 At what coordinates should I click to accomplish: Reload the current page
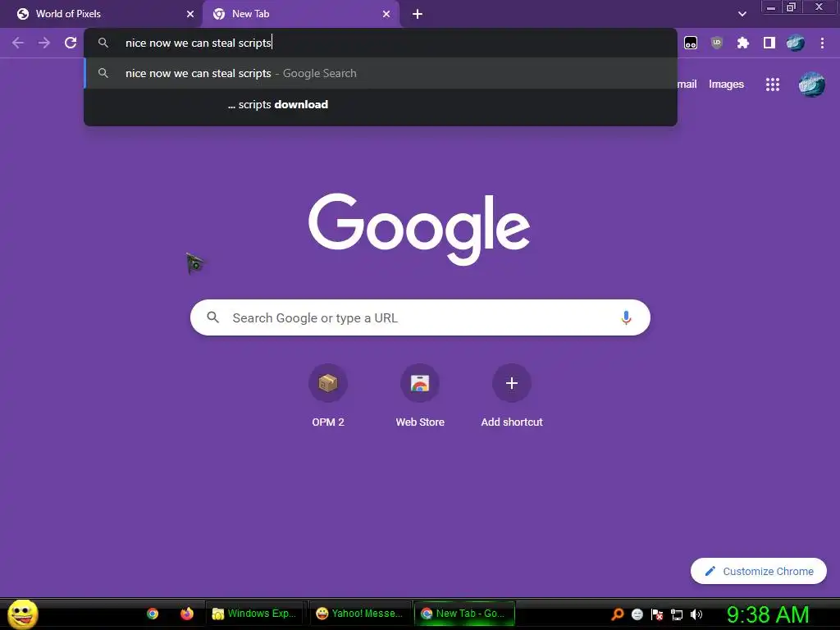[x=71, y=43]
